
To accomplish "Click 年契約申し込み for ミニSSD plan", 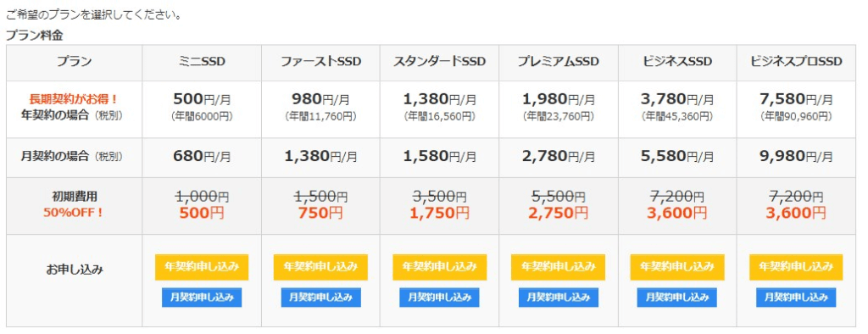I will pos(202,267).
